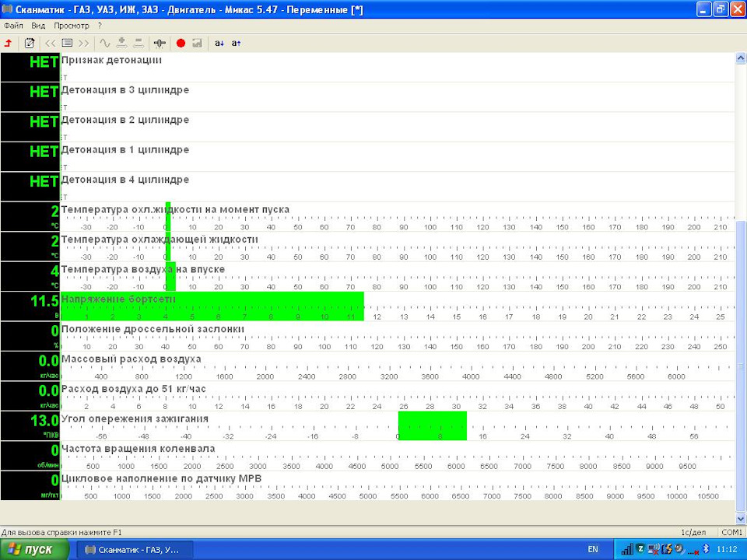Open the Файл menu
This screenshot has width=747, height=560.
(13, 26)
